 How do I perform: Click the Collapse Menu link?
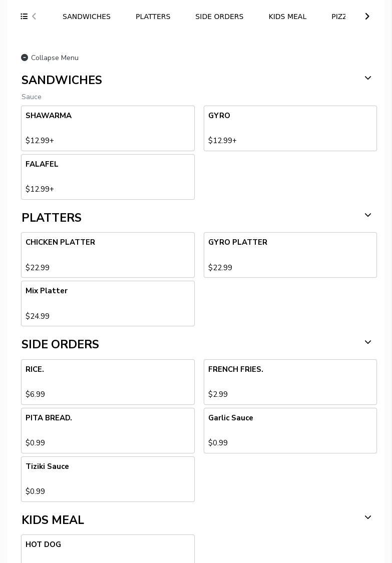pyautogui.click(x=55, y=58)
